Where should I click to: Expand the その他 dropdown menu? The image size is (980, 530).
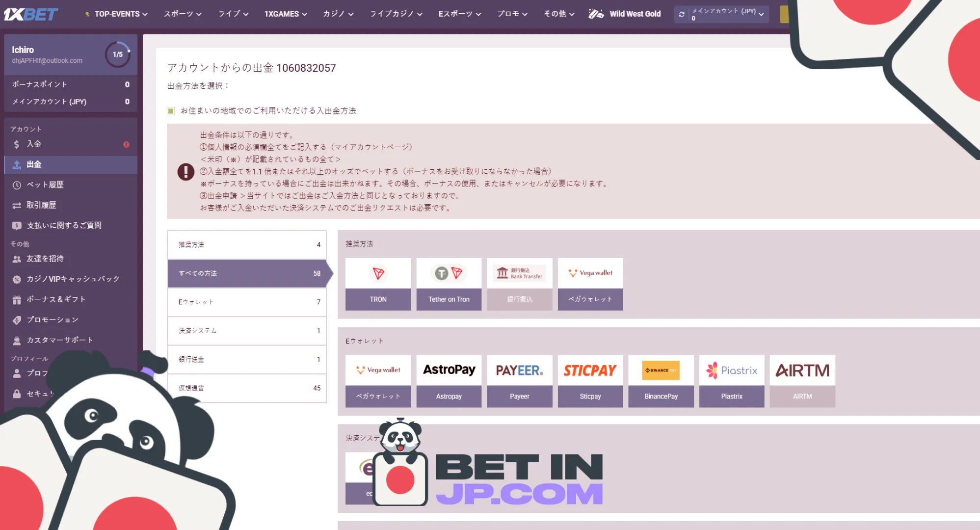[559, 14]
